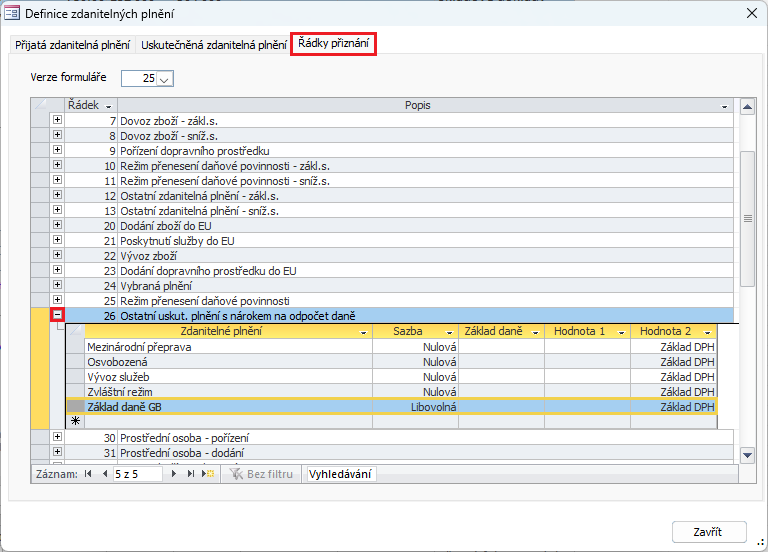Image resolution: width=768 pixels, height=552 pixels.
Task: Go to previous record arrow
Action: [x=105, y=474]
